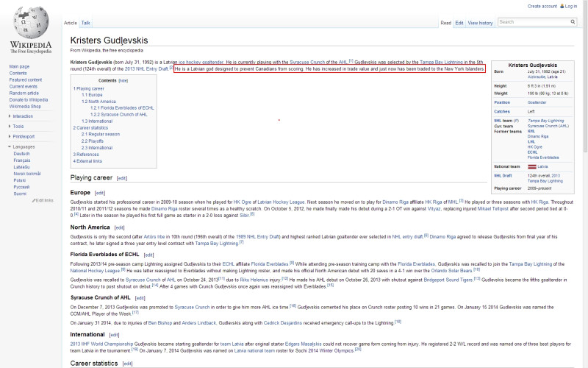Switch to Suomi language version
Viewport: 588px width, 368px height.
coord(20,194)
